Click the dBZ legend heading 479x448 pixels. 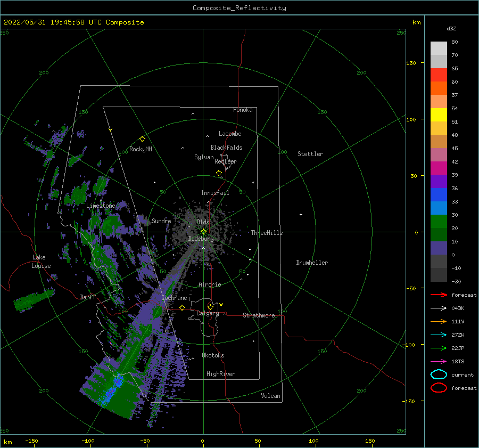tap(451, 28)
